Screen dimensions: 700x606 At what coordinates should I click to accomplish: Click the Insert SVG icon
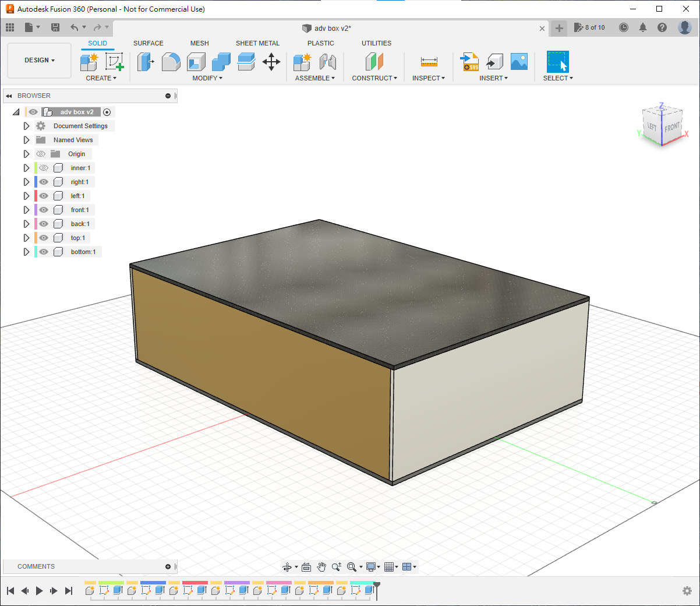point(469,62)
